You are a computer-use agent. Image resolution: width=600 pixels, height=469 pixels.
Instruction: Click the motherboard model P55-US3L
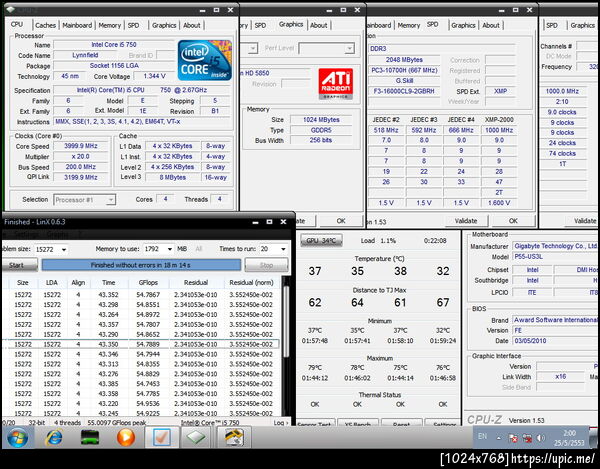555,257
